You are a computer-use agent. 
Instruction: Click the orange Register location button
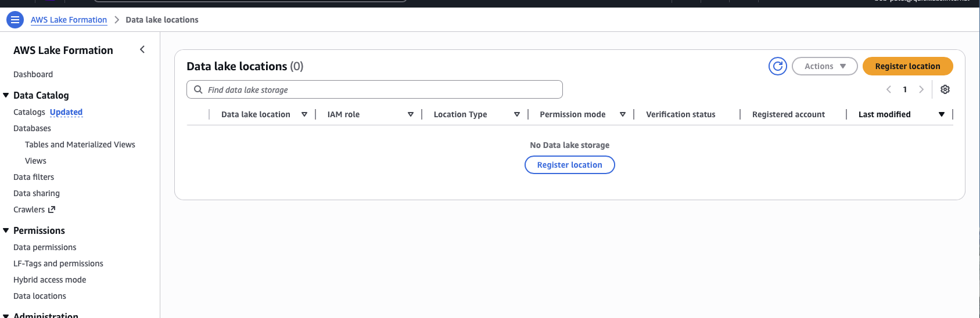[908, 66]
